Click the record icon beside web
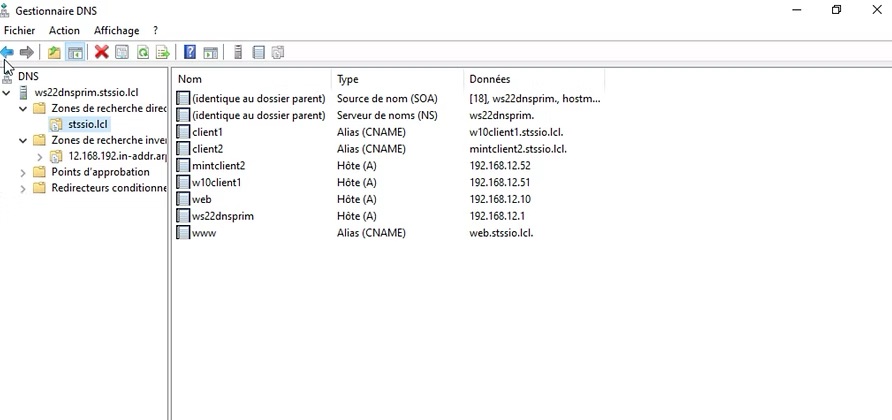Viewport: 892px width, 420px height. pos(183,199)
